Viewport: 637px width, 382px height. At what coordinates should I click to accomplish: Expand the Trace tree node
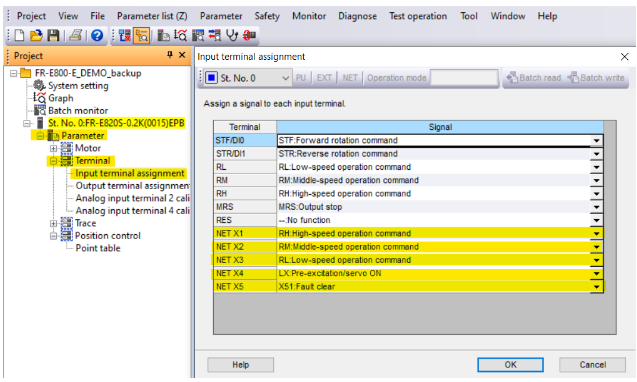click(53, 223)
